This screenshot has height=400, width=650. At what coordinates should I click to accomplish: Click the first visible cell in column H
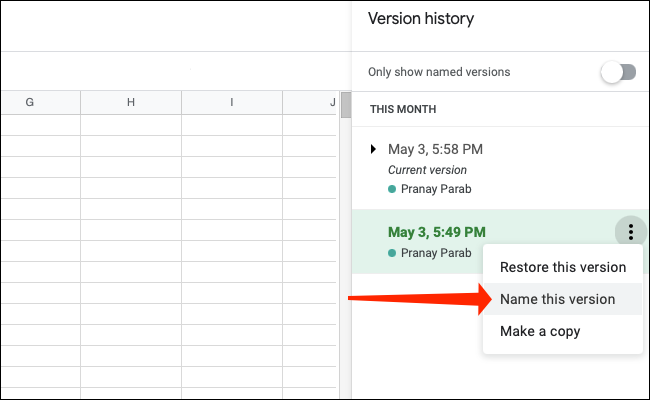tap(131, 126)
